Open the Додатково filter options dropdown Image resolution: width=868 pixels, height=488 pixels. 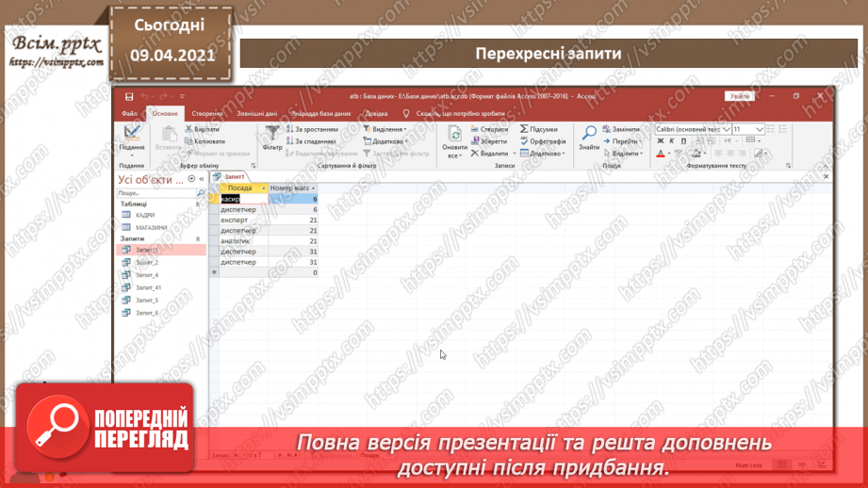click(385, 141)
